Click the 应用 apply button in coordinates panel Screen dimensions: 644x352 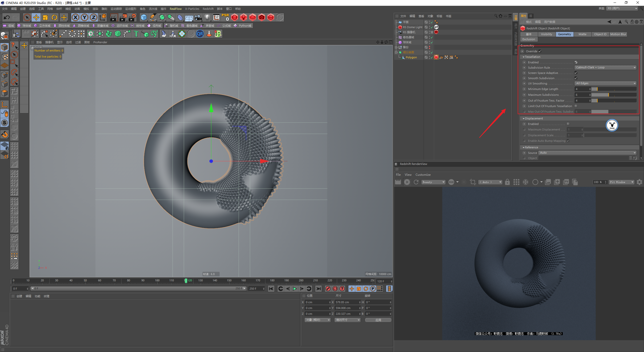coord(378,320)
